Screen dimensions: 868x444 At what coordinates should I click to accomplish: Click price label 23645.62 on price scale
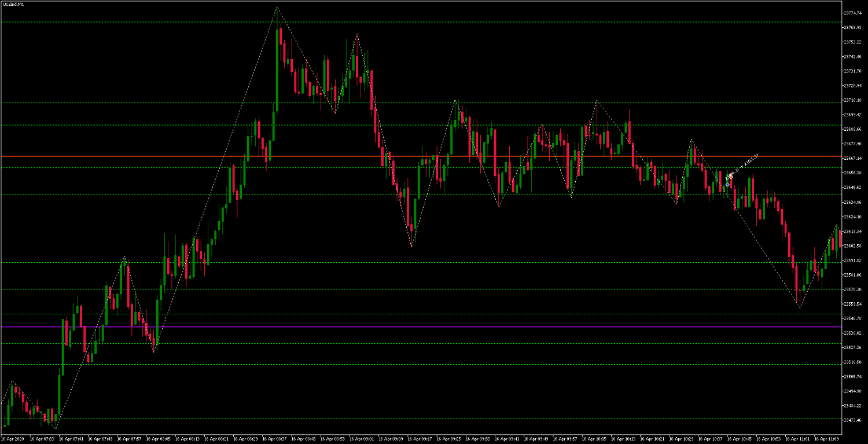(853, 187)
